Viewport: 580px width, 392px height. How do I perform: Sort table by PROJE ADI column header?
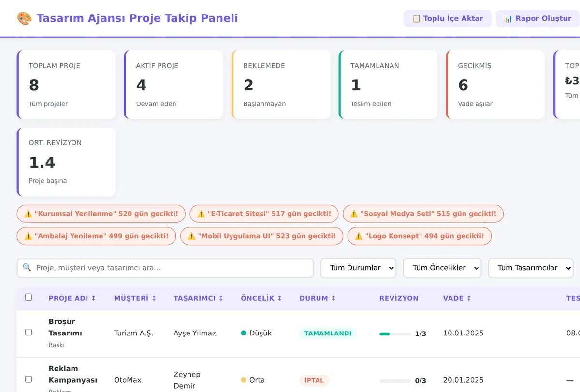click(x=72, y=298)
